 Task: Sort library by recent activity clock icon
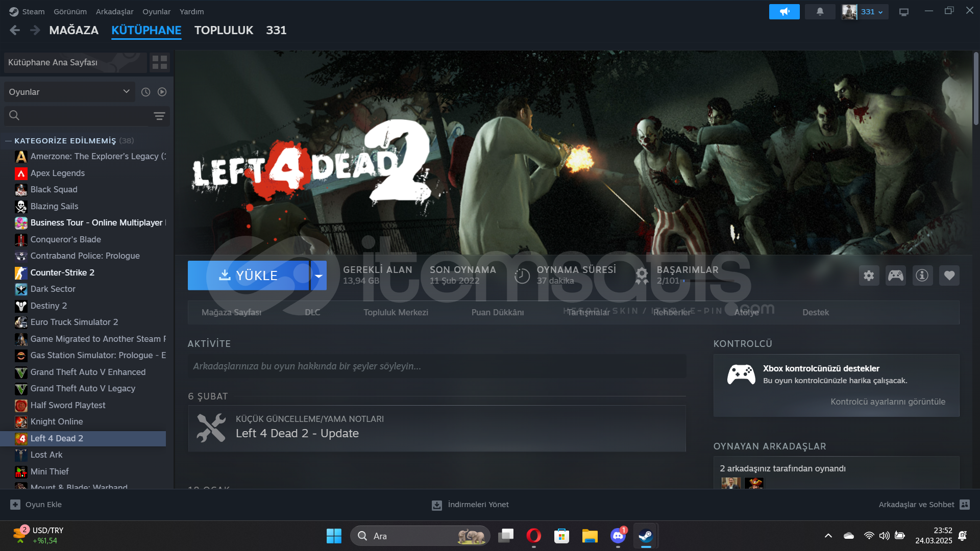point(145,92)
